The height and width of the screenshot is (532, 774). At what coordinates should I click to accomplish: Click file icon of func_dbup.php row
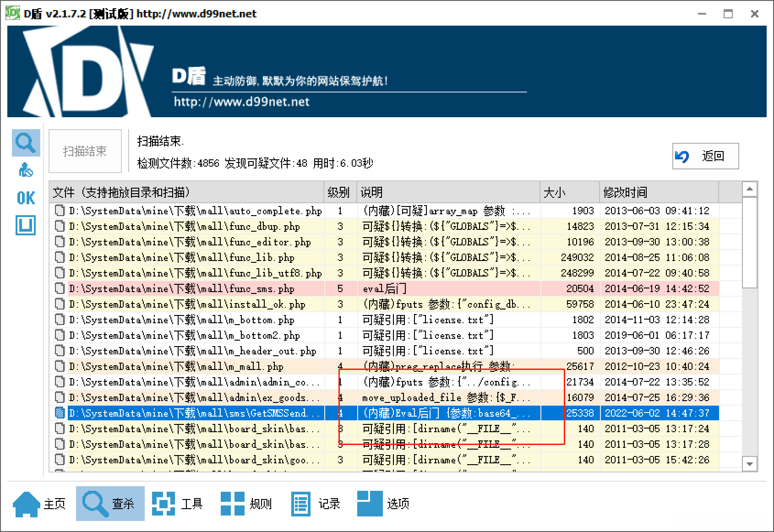[60, 226]
